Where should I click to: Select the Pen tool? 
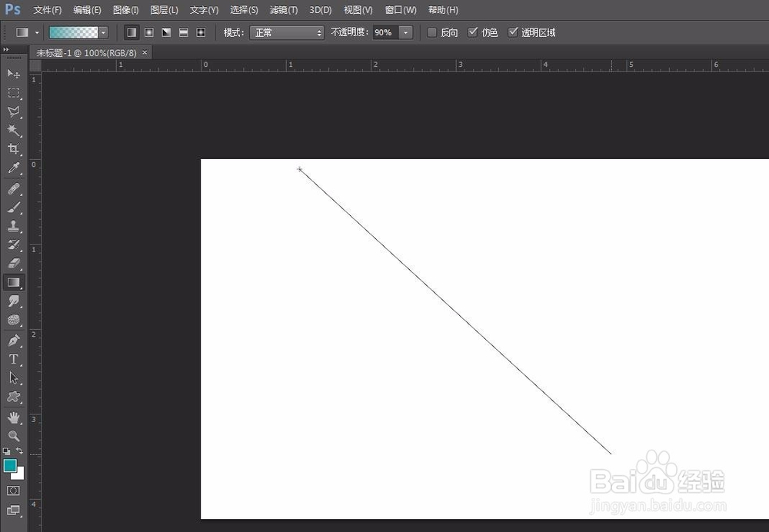(x=14, y=341)
